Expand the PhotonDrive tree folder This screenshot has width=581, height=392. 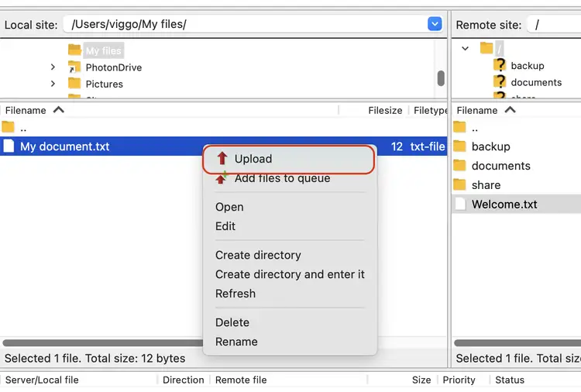[53, 67]
